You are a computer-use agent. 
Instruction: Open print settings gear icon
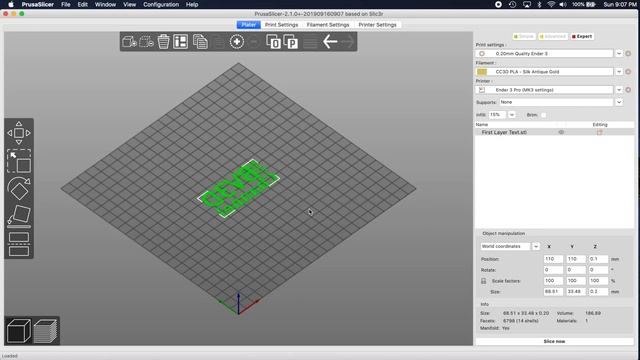pos(628,53)
